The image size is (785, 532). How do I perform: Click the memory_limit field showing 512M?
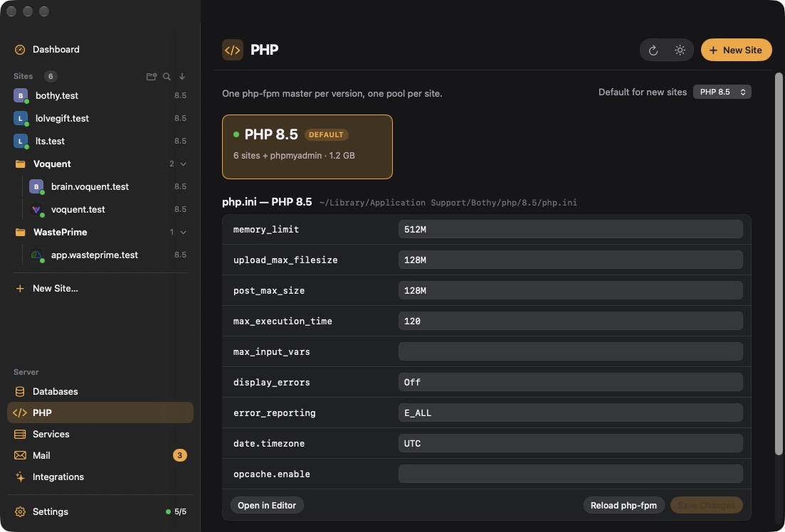click(x=571, y=229)
